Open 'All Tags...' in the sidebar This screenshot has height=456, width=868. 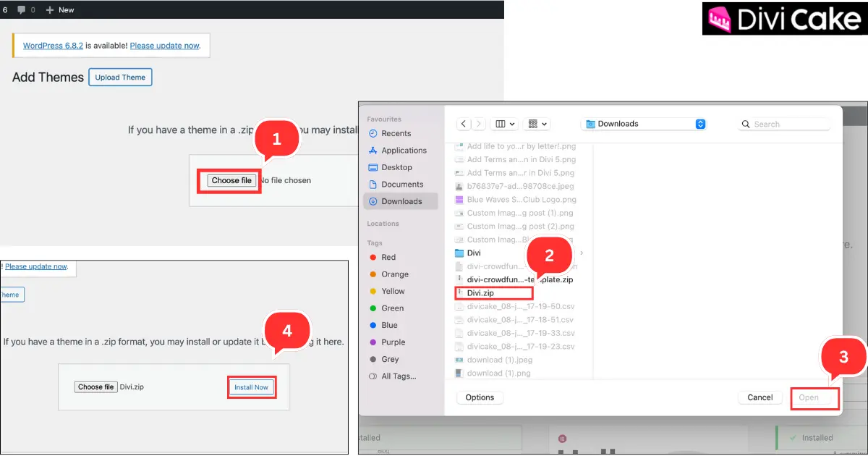tap(400, 376)
